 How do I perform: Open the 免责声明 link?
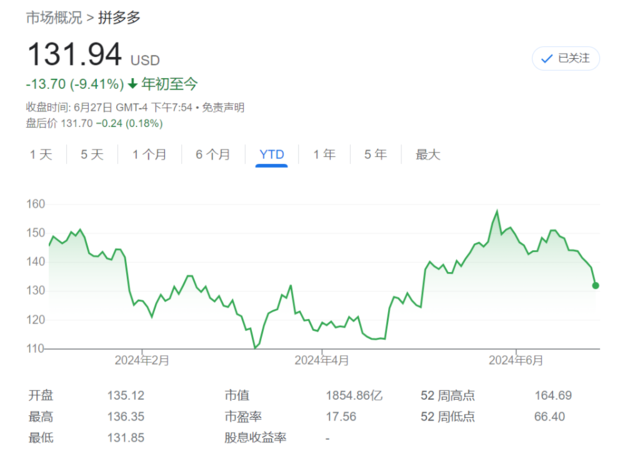coord(223,108)
